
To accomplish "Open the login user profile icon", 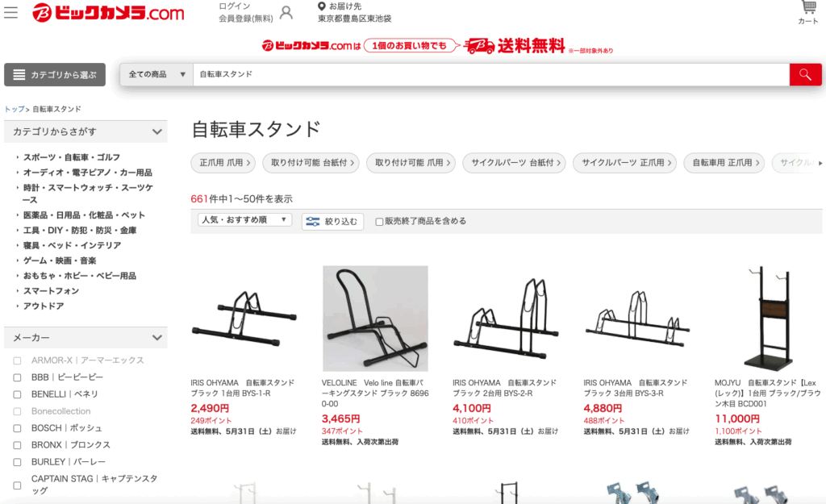I will tap(286, 13).
